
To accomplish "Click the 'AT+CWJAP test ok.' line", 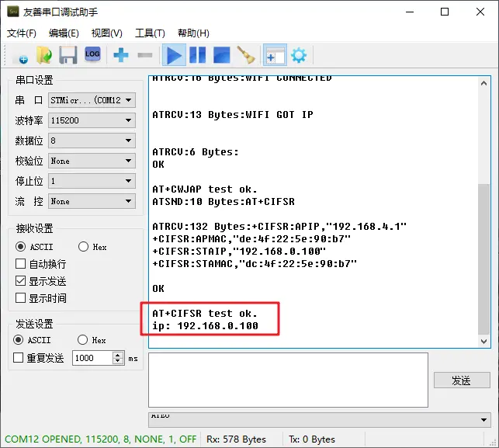I will click(205, 189).
